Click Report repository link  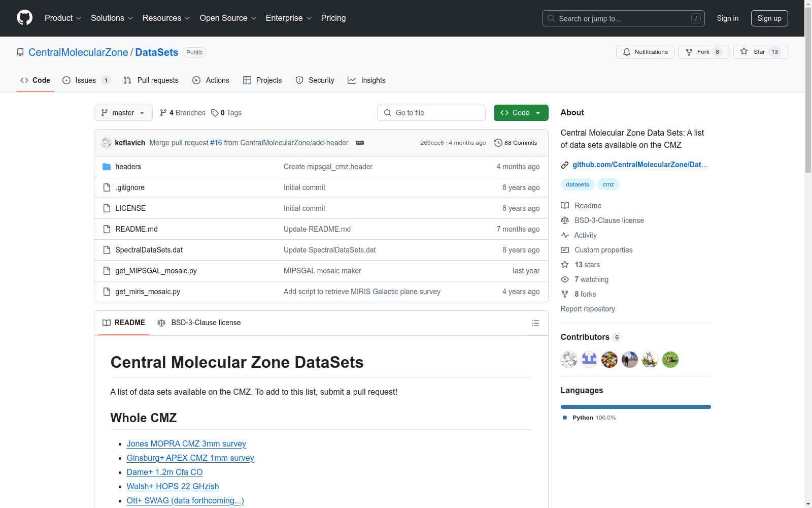pos(588,309)
